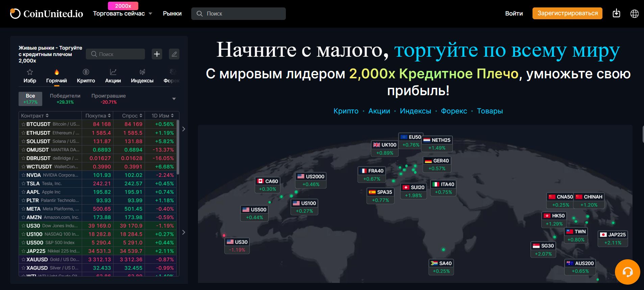Select the ITA40 map marker
This screenshot has width=644, height=290.
(x=443, y=188)
